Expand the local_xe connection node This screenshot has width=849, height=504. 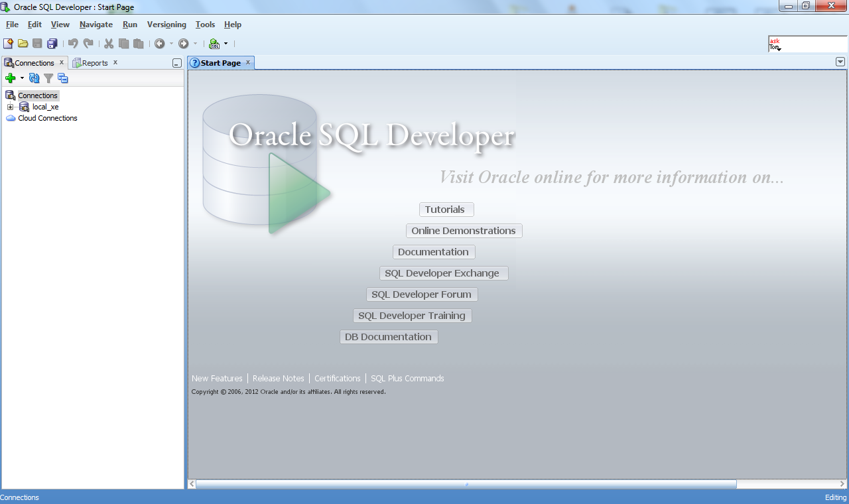[10, 107]
